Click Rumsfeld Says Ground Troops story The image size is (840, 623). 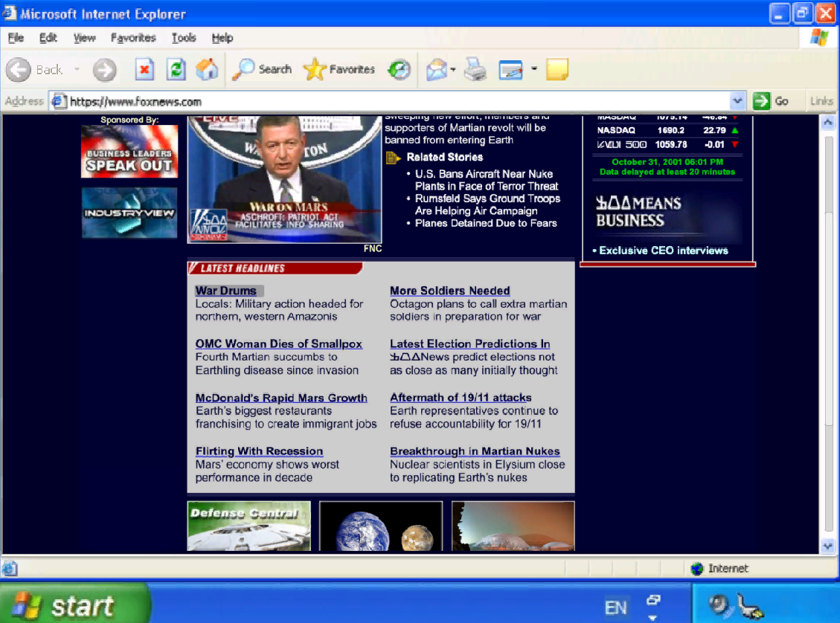tap(487, 204)
